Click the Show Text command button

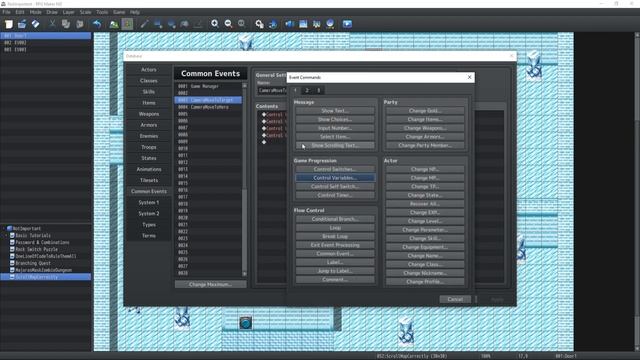[x=335, y=111]
